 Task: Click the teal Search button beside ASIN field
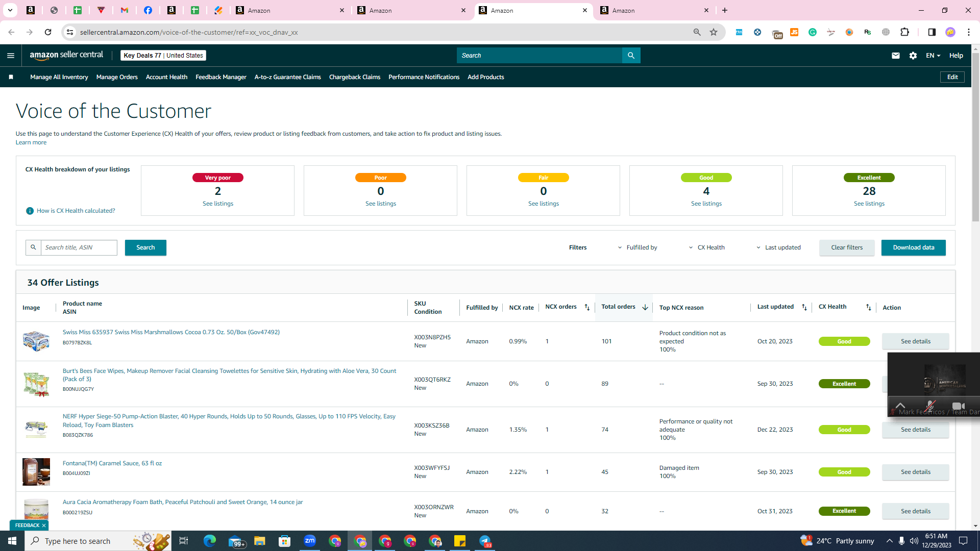[x=145, y=247]
